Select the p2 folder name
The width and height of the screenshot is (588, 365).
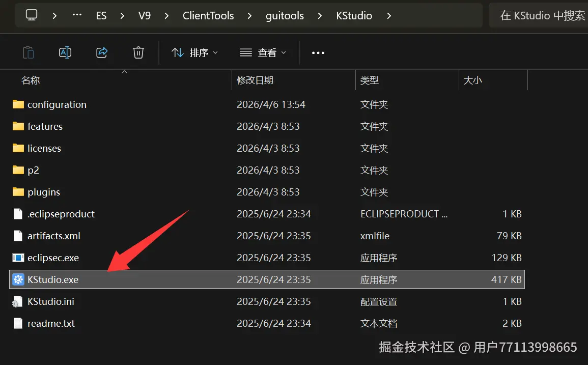[x=34, y=171]
